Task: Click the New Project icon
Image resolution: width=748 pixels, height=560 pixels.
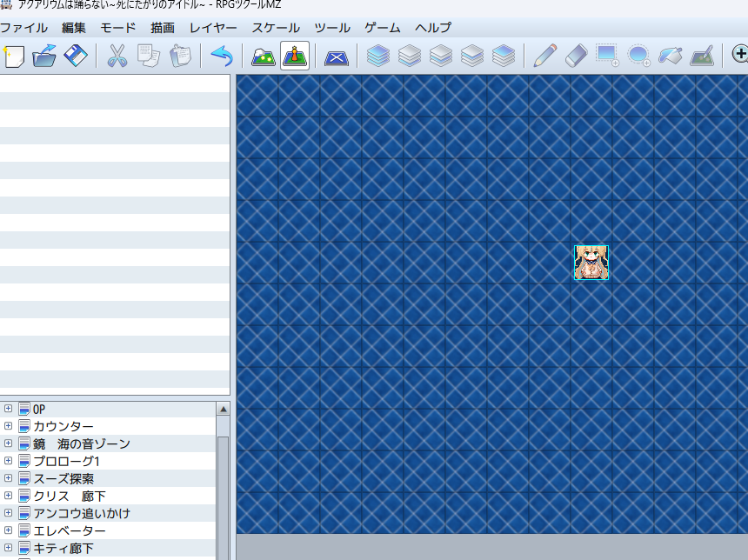Action: coord(13,57)
